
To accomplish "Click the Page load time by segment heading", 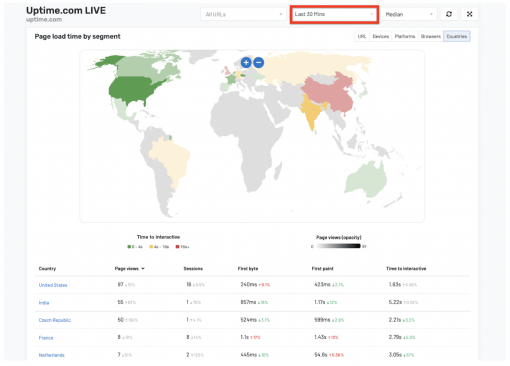I will click(77, 36).
